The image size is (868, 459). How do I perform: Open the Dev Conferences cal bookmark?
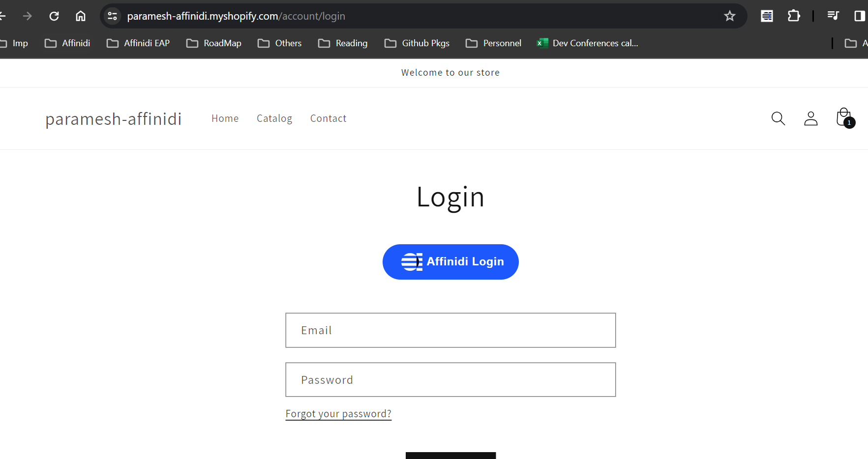[x=588, y=43]
